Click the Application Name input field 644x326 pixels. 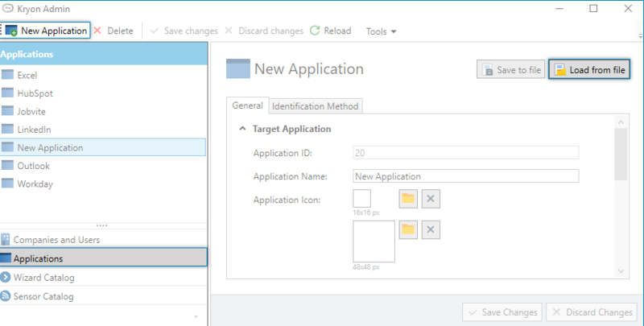click(465, 176)
